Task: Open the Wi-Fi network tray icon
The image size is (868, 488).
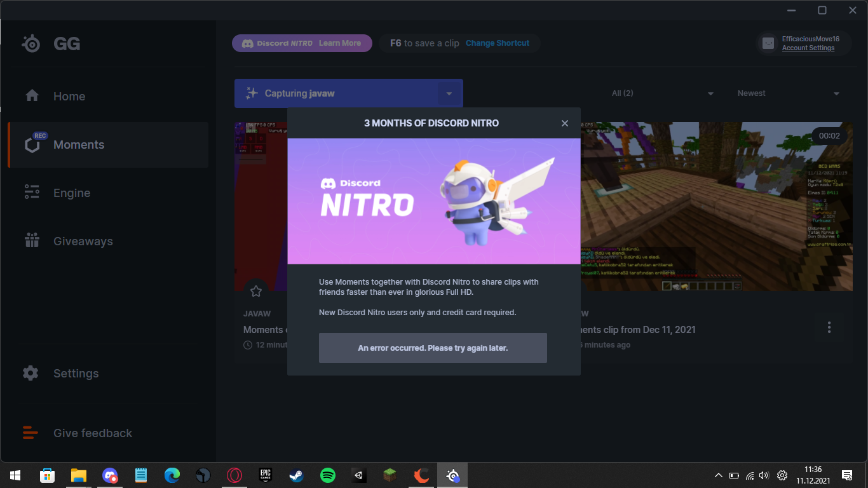Action: pos(750,475)
